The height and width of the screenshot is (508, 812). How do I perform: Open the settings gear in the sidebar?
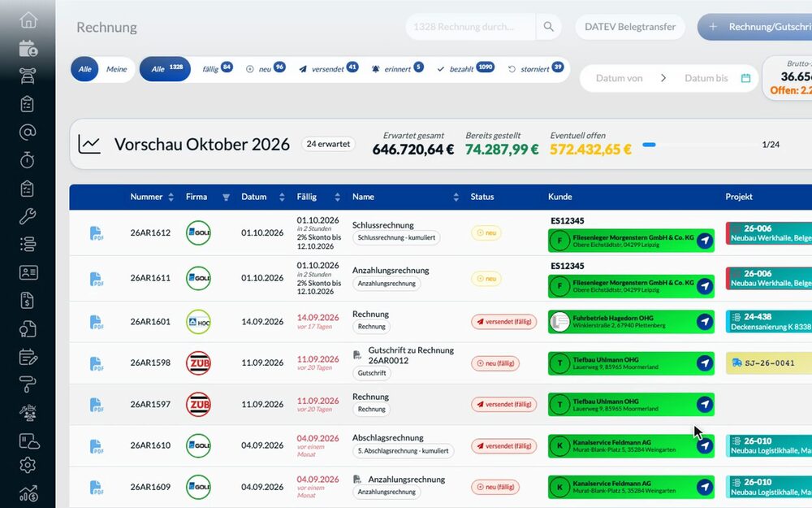tap(28, 465)
